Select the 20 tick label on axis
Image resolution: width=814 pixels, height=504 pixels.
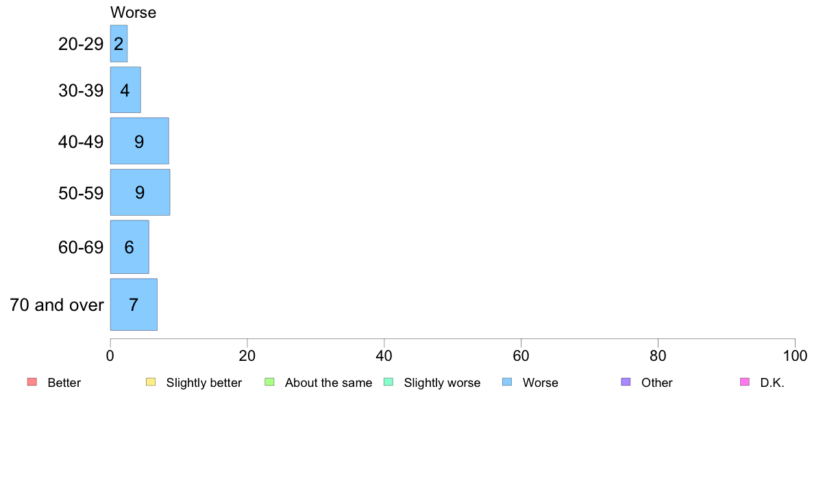(247, 355)
